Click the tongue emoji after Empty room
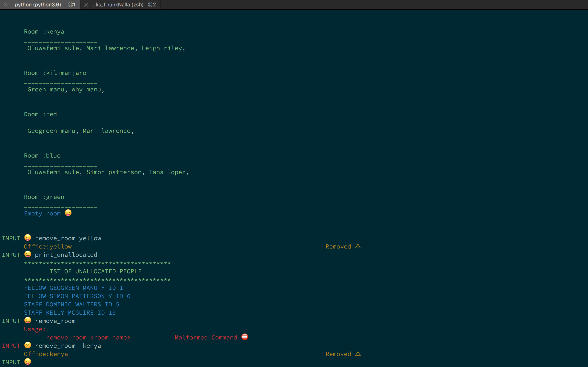 [x=68, y=213]
